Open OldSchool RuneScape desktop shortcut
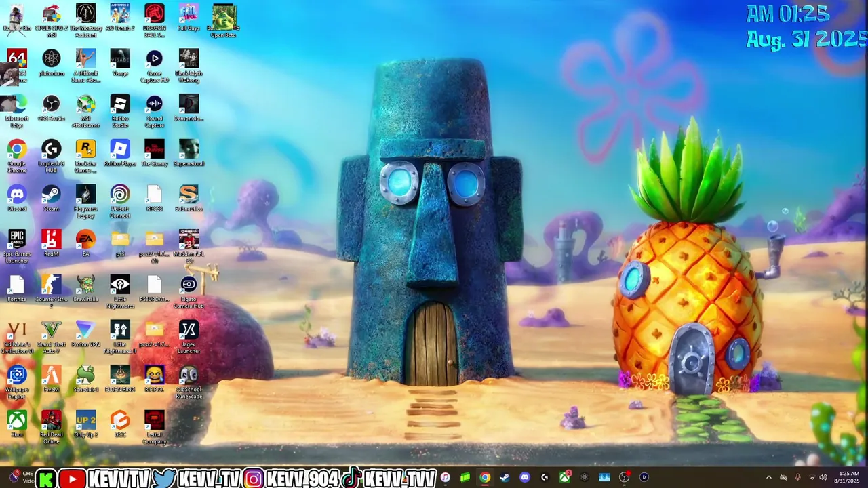Image resolution: width=868 pixels, height=488 pixels. (x=189, y=382)
